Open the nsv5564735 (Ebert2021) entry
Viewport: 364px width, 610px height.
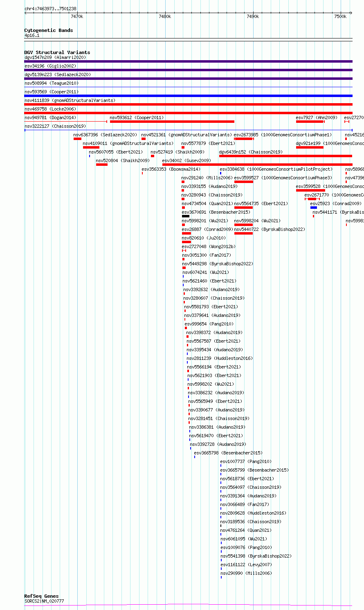point(261,203)
